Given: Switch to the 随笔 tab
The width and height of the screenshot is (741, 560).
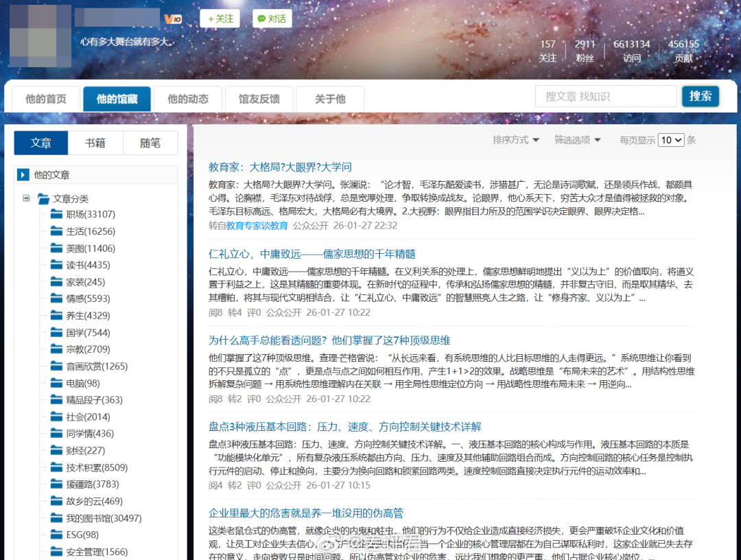Looking at the screenshot, I should (x=150, y=142).
